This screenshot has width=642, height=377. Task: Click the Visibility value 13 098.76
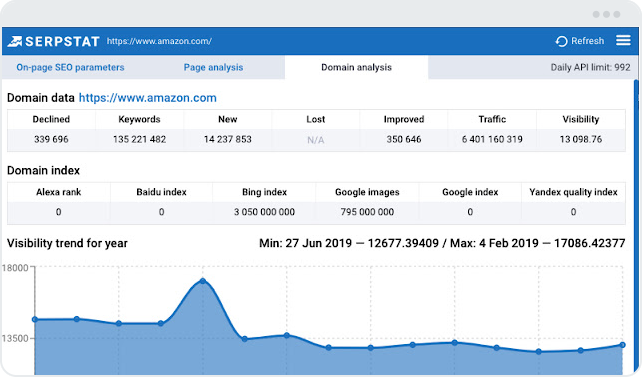(x=581, y=140)
